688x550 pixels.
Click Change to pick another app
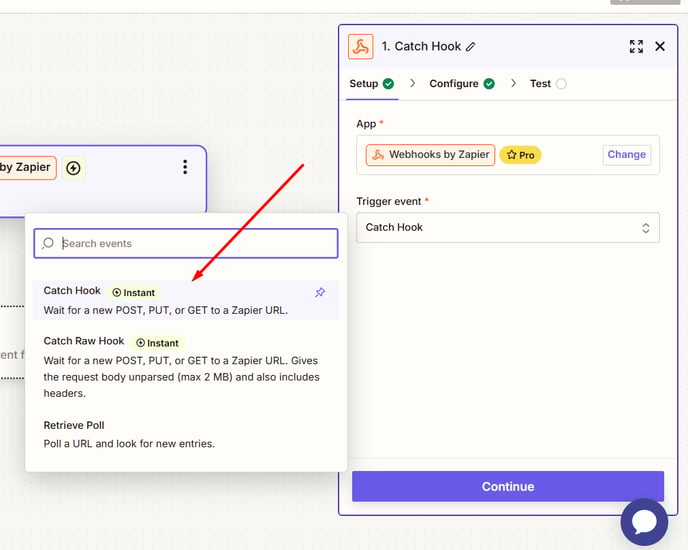coord(626,155)
